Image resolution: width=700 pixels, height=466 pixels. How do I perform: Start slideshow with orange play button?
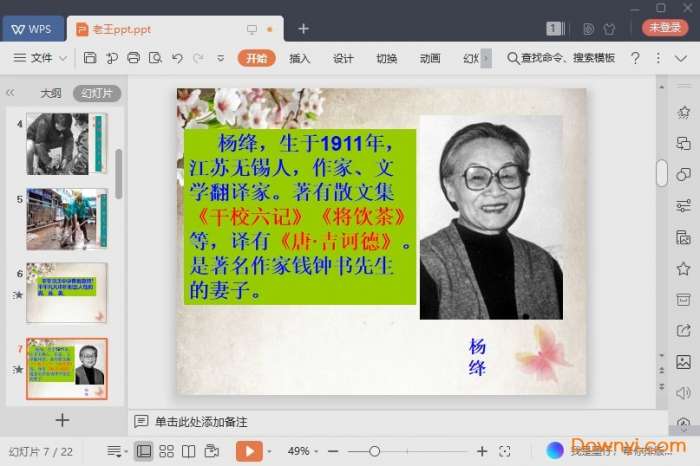249,451
